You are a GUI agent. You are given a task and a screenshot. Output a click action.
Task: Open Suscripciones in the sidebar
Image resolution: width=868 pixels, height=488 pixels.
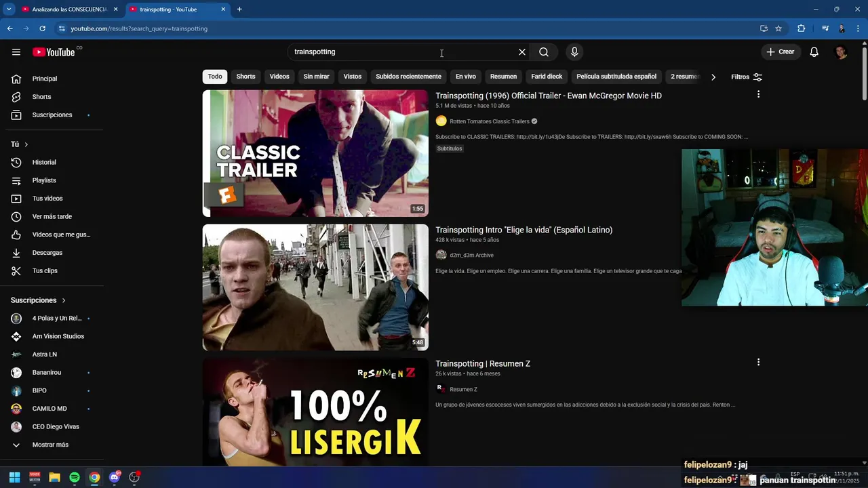(x=52, y=115)
